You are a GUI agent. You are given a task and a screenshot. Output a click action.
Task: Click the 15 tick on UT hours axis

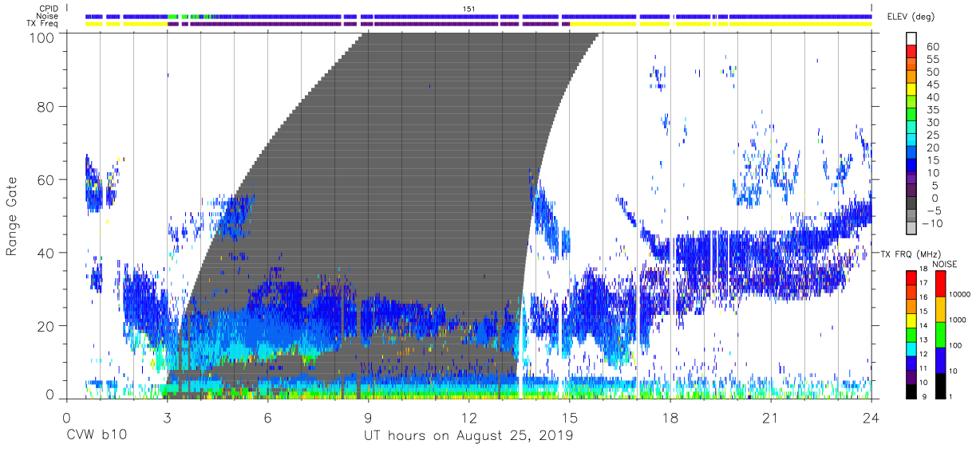pos(570,419)
